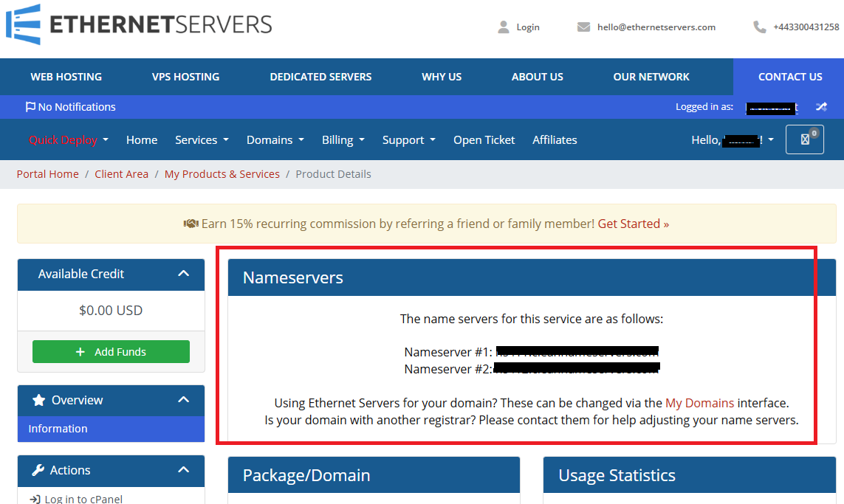The image size is (844, 504).
Task: Go to VPS Hosting menu
Action: pyautogui.click(x=185, y=77)
